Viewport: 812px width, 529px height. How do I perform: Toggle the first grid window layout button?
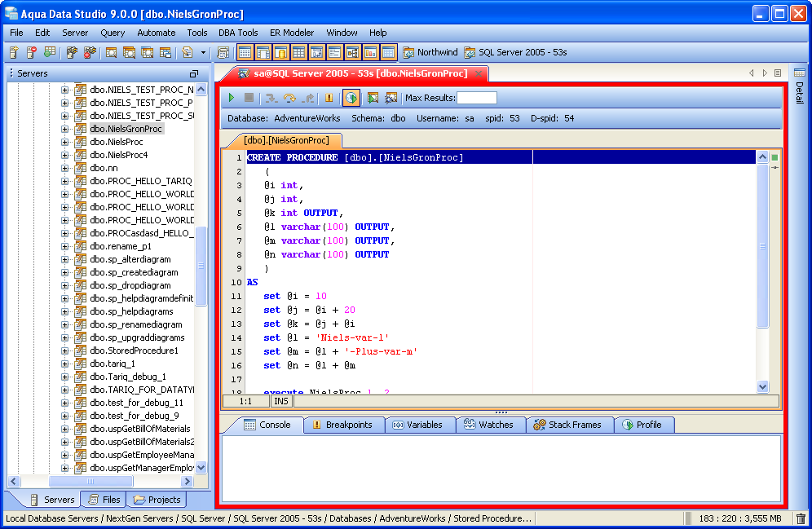[245, 52]
